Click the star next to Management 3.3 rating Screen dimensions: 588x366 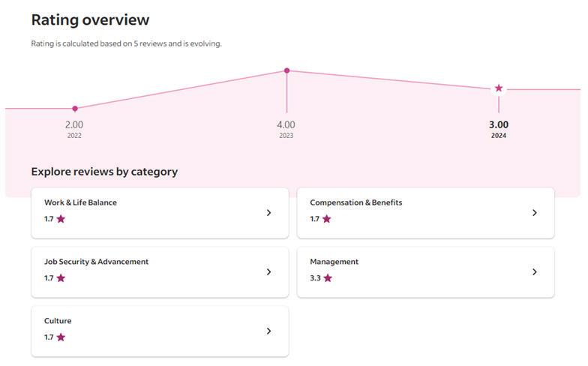pos(327,278)
